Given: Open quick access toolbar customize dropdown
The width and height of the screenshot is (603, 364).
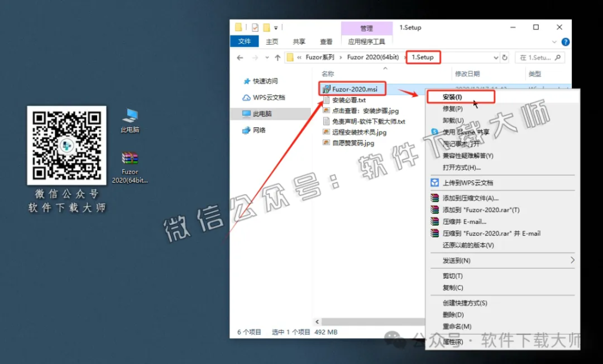Looking at the screenshot, I should click(x=276, y=28).
